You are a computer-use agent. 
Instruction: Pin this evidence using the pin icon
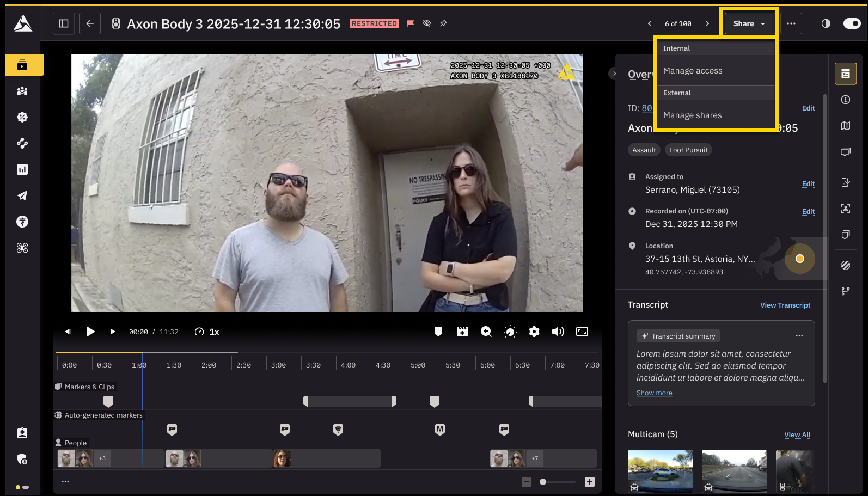coord(443,23)
